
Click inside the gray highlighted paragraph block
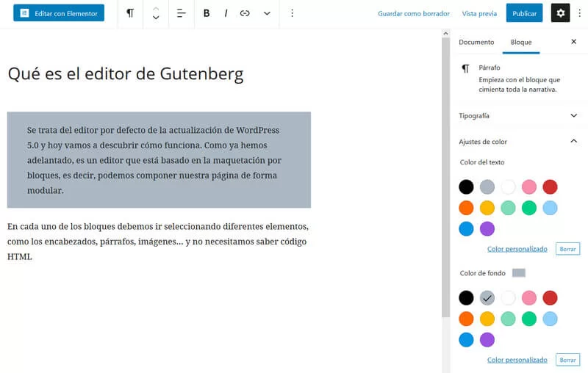point(159,160)
